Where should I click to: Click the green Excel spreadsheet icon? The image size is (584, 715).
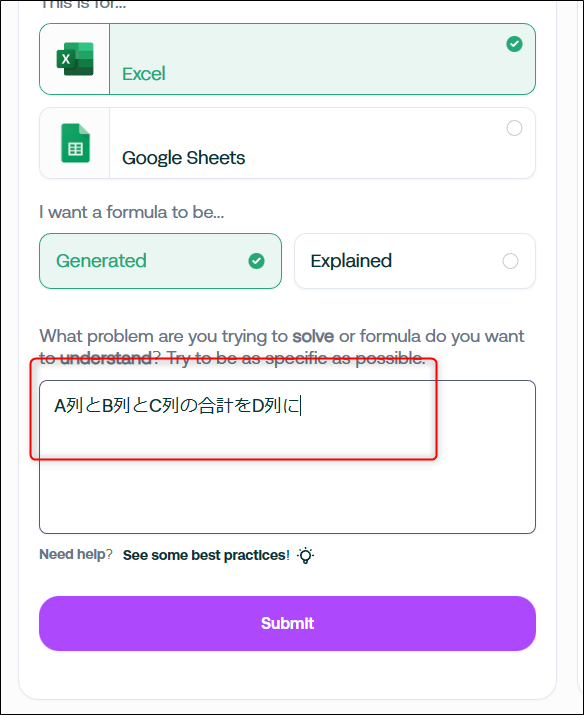[75, 59]
